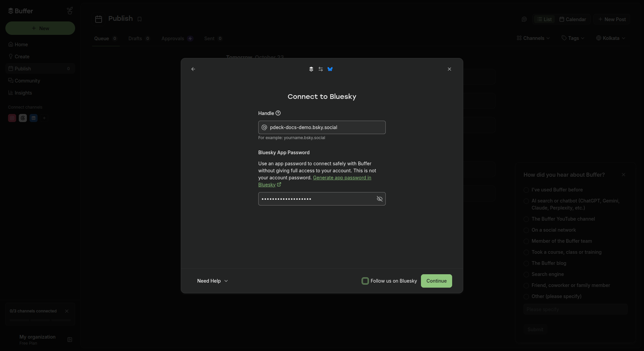The width and height of the screenshot is (644, 351).
Task: Click the Handle input field
Action: (x=322, y=127)
